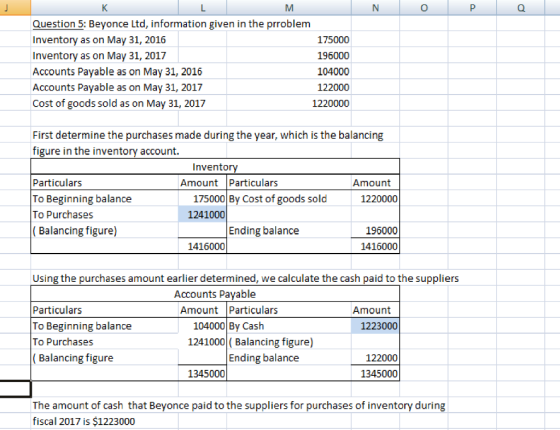The height and width of the screenshot is (430, 560).
Task: Click 'To Purchases' in Inventory table
Action: pos(63,215)
